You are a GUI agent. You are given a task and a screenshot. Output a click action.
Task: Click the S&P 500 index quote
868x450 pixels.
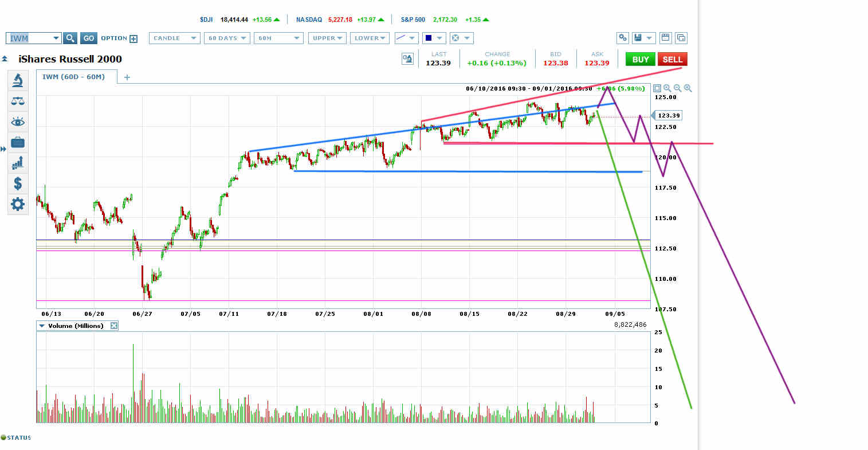point(445,19)
